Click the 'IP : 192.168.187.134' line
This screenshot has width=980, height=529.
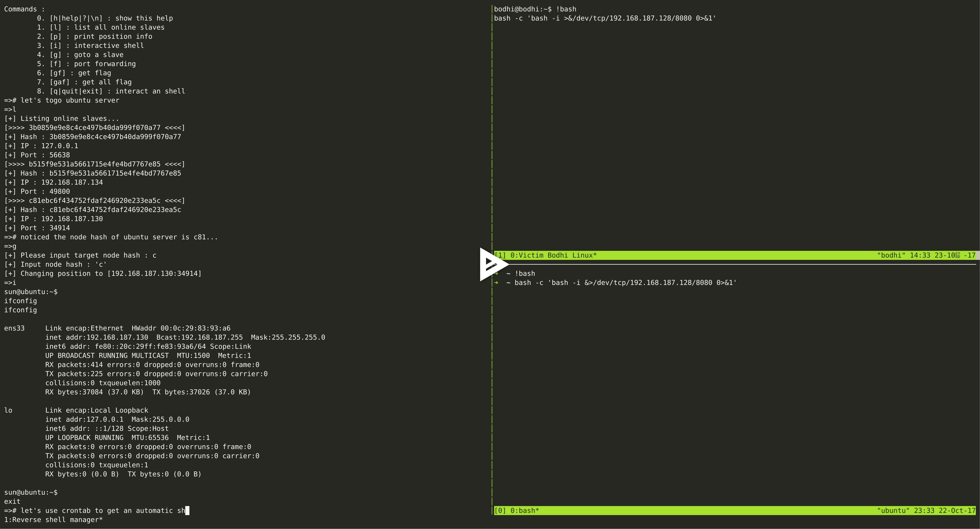pos(53,182)
